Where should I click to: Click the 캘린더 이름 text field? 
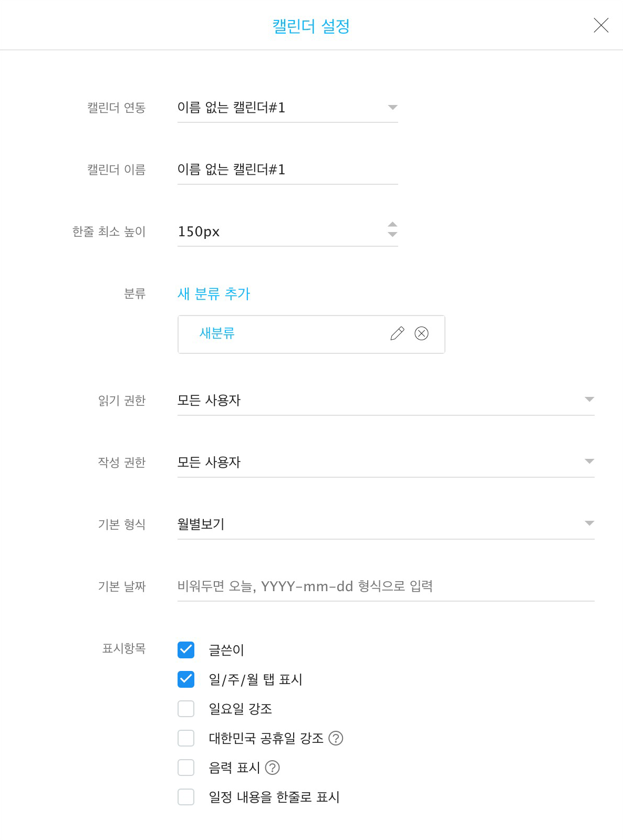(x=287, y=170)
